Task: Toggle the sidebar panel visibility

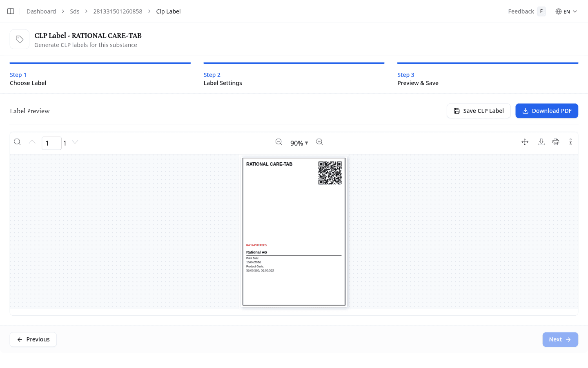Action: (x=10, y=11)
